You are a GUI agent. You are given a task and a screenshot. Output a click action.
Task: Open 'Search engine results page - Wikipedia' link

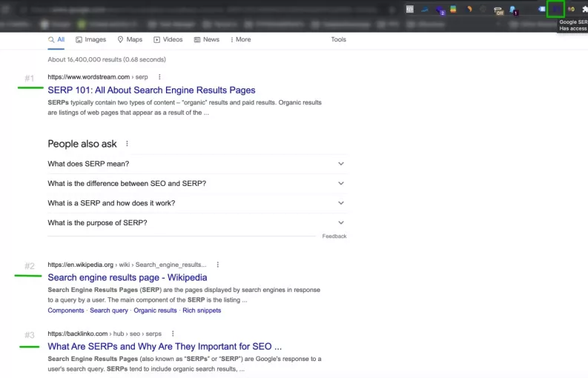tap(127, 278)
